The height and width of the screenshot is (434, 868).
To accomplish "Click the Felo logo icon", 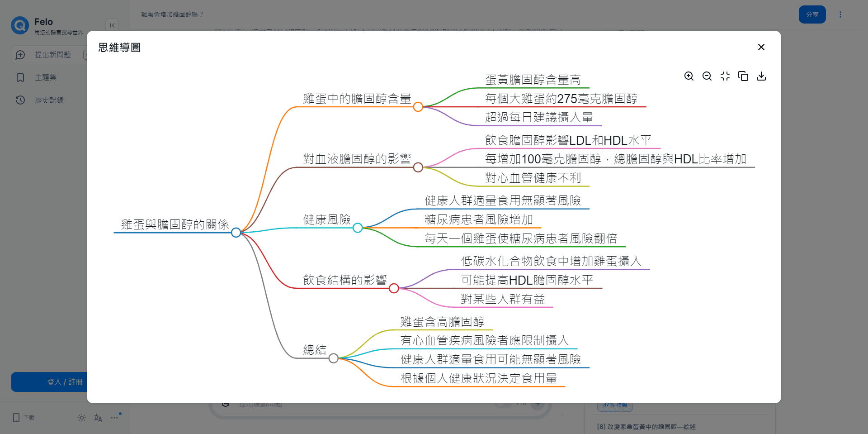I will pos(20,25).
